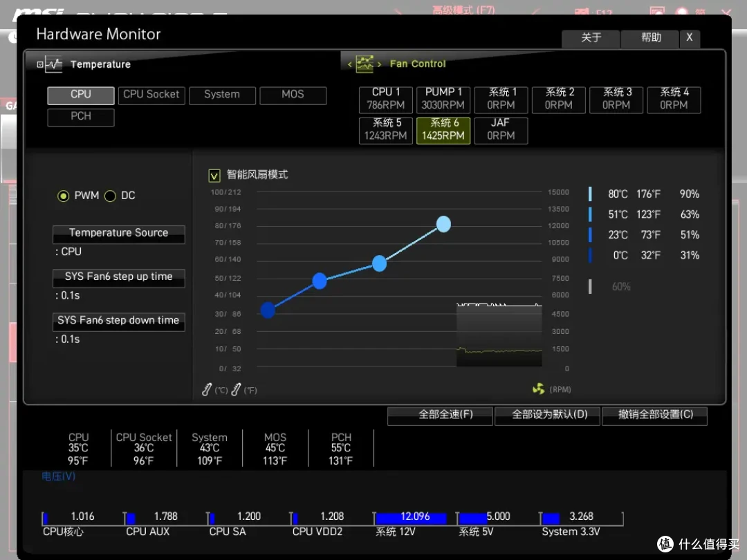
Task: Click the 系统 12V 12.096 voltage bar
Action: [414, 518]
